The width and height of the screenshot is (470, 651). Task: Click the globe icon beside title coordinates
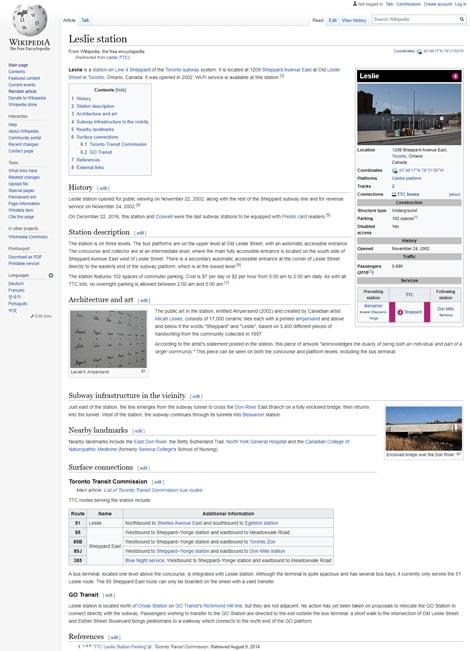(x=419, y=51)
